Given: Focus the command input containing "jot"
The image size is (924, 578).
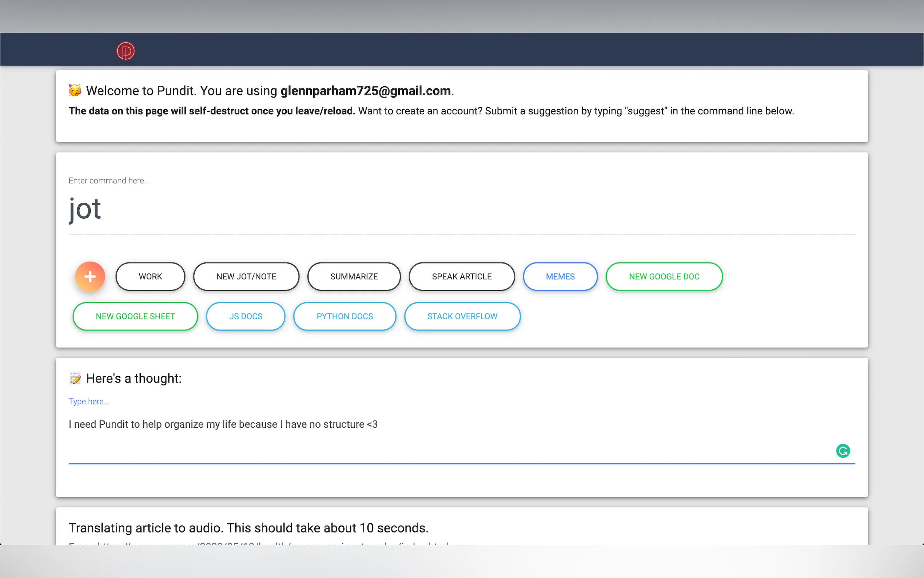Looking at the screenshot, I should pos(462,210).
